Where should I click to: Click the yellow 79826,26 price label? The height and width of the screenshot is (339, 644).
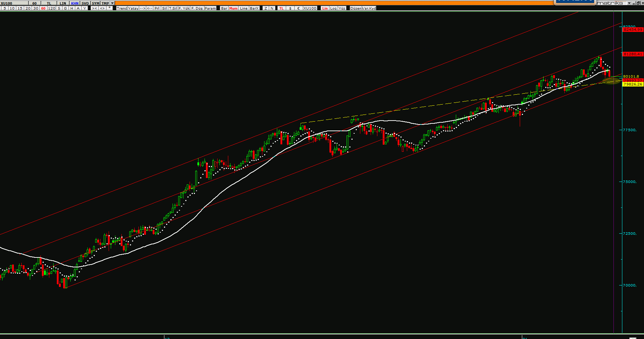pyautogui.click(x=633, y=84)
